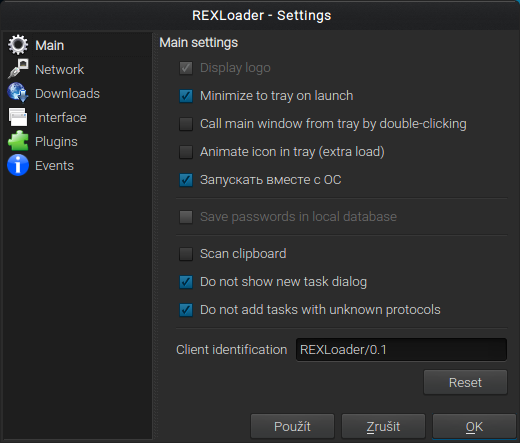Uncheck Do not show new task dialog
Viewport: 520px width, 443px height.
[186, 282]
